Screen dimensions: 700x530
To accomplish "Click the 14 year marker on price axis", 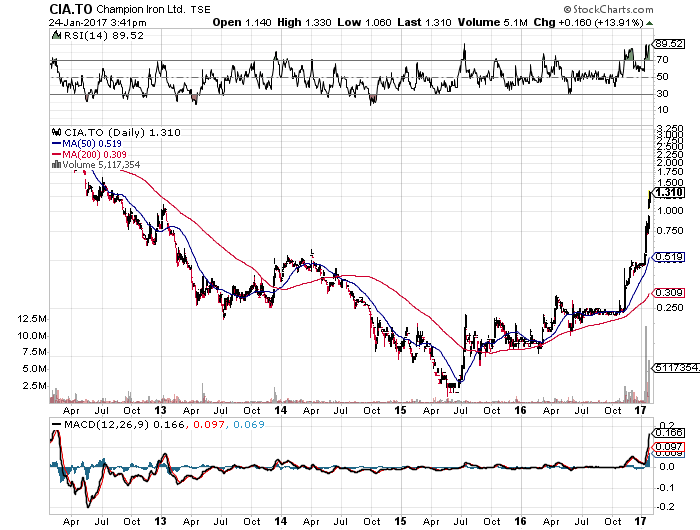I will tap(280, 410).
